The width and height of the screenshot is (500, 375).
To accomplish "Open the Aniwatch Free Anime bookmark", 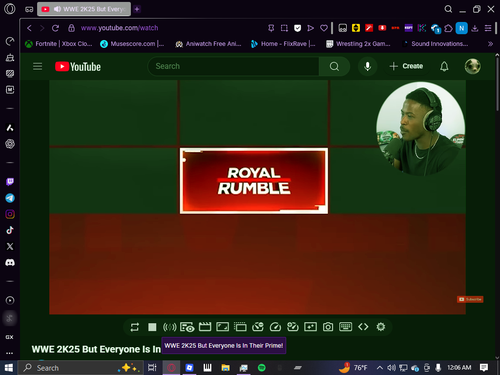I will (x=208, y=44).
